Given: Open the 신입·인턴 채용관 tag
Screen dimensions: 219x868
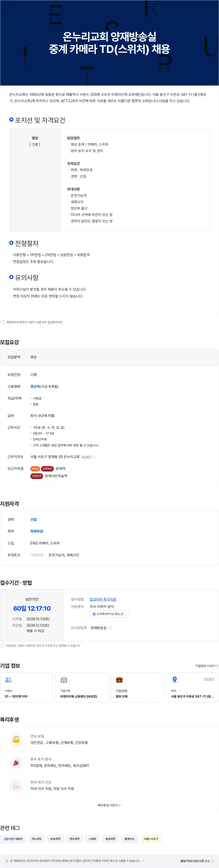Looking at the screenshot, I should pos(13,839).
